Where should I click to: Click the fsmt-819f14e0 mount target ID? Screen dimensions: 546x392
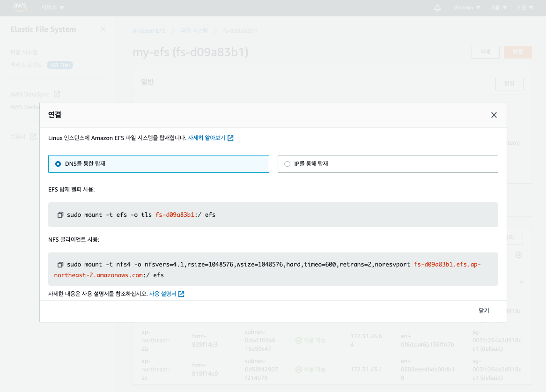[205, 370]
